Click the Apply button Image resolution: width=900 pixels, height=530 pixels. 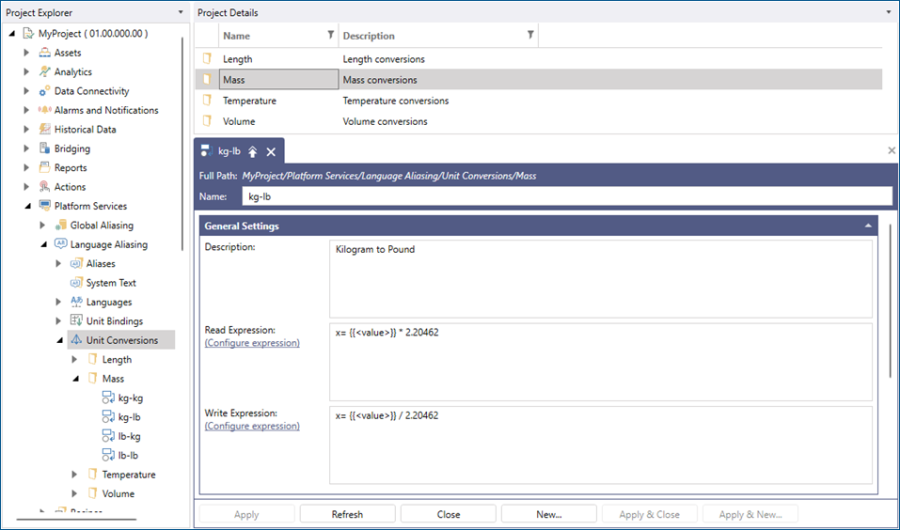[247, 514]
